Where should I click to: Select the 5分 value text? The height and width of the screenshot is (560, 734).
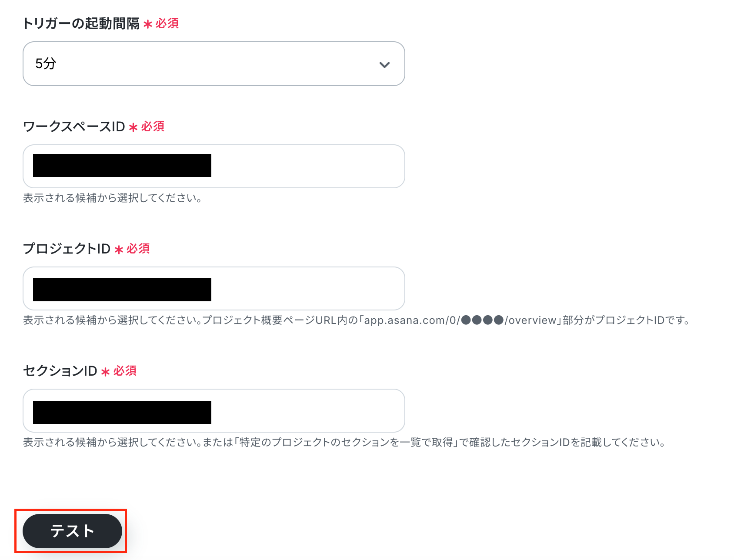tap(46, 63)
